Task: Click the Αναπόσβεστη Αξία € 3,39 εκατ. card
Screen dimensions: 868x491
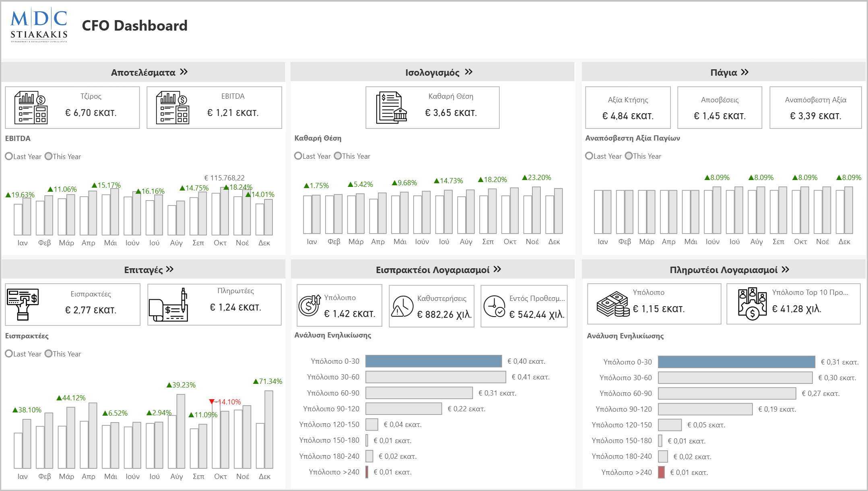Action: click(x=815, y=108)
